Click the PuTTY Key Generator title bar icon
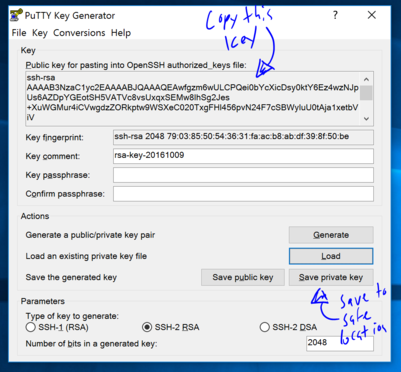Viewport: 401px width, 372px height. point(16,15)
